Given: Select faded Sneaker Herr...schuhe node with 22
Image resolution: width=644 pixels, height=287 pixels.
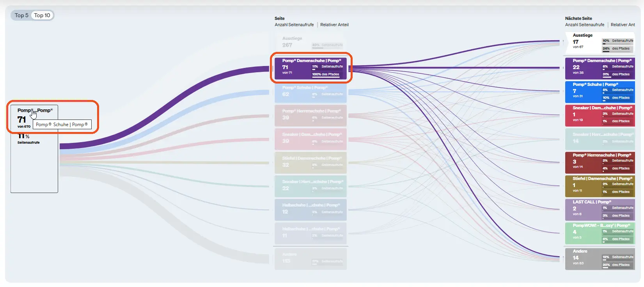Looking at the screenshot, I should 310,186.
